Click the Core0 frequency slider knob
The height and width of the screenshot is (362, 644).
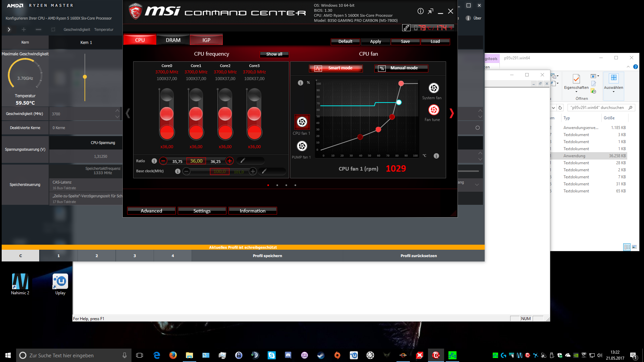(167, 114)
